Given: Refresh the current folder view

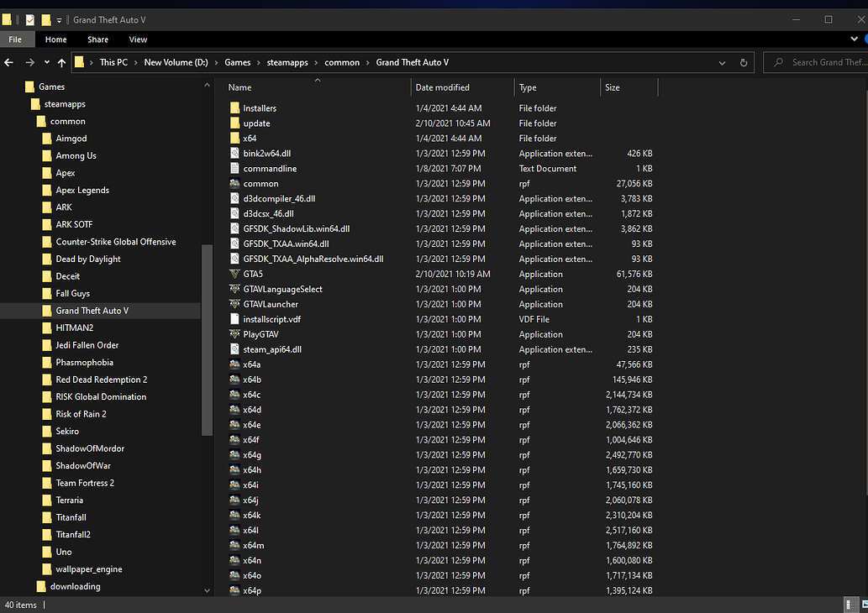Looking at the screenshot, I should pyautogui.click(x=744, y=62).
